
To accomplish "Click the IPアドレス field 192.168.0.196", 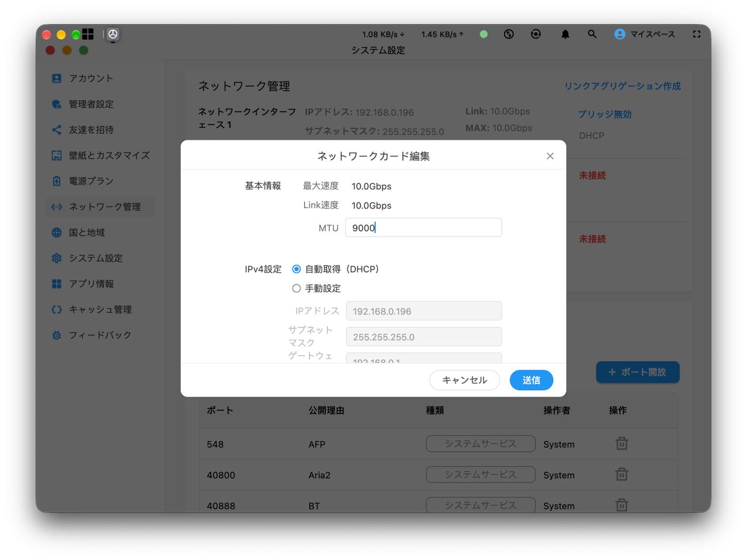I will coord(424,311).
